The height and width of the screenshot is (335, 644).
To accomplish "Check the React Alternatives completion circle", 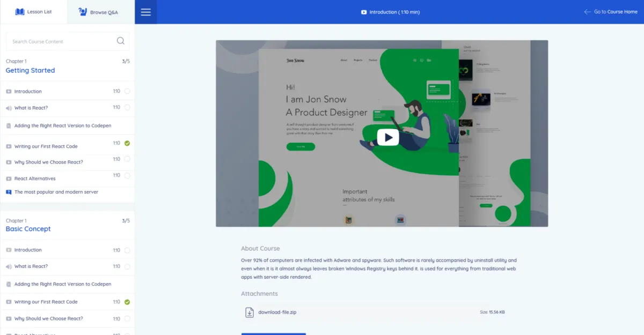I will 127,175.
